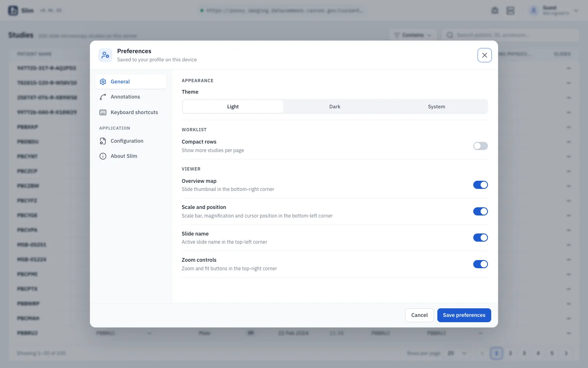Open the Annotations preferences section

131,97
